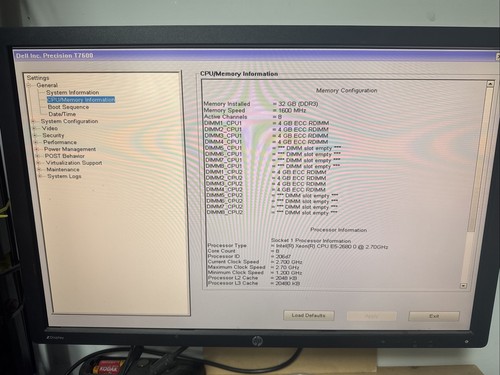Click the DIMM1_CPU1 row label
This screenshot has height=375, width=500.
(223, 123)
